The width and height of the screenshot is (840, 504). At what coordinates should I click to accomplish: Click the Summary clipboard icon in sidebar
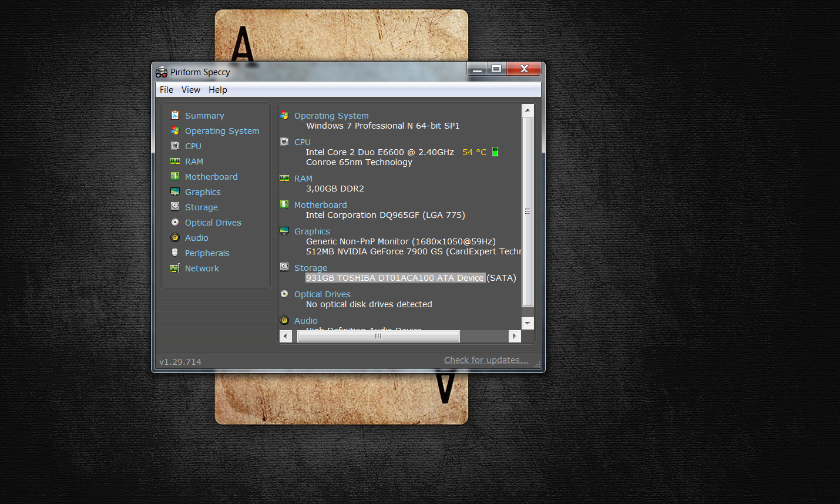click(175, 115)
